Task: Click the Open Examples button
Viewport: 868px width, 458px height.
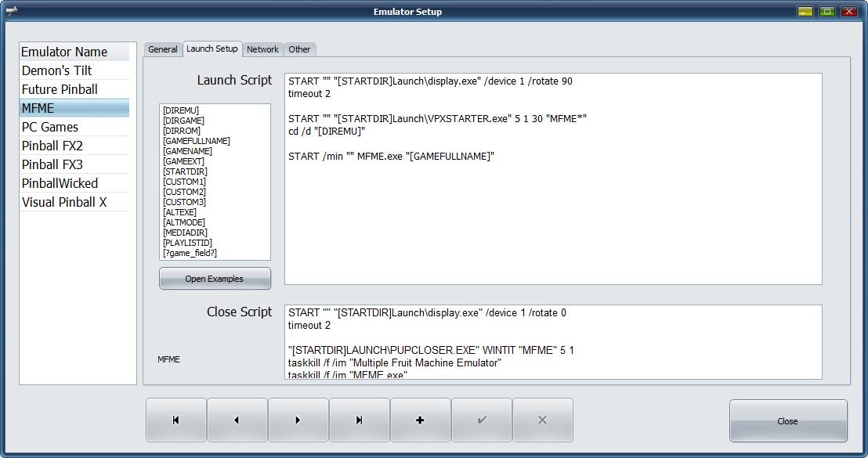Action: click(215, 279)
